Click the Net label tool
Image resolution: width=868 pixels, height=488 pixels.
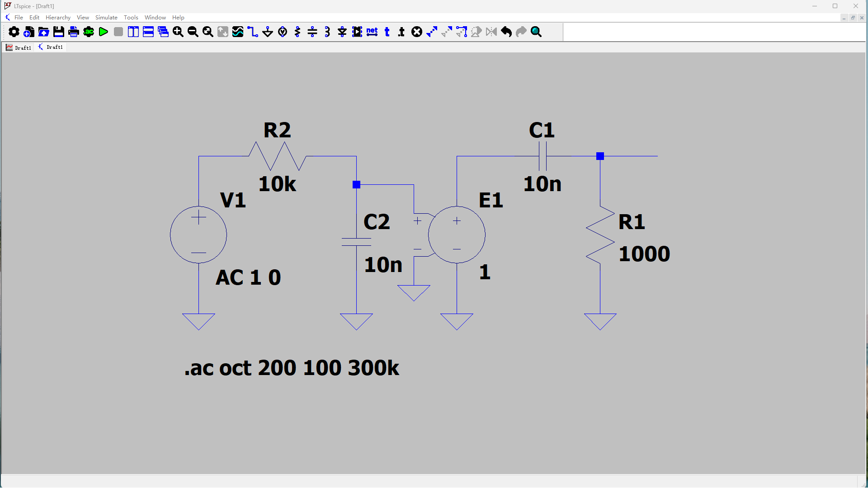click(372, 32)
